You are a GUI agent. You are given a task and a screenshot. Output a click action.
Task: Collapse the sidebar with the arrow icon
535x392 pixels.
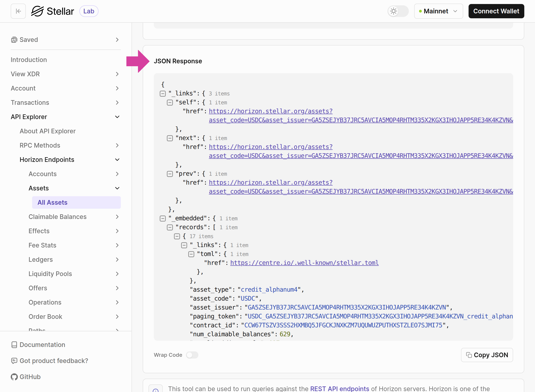(18, 11)
